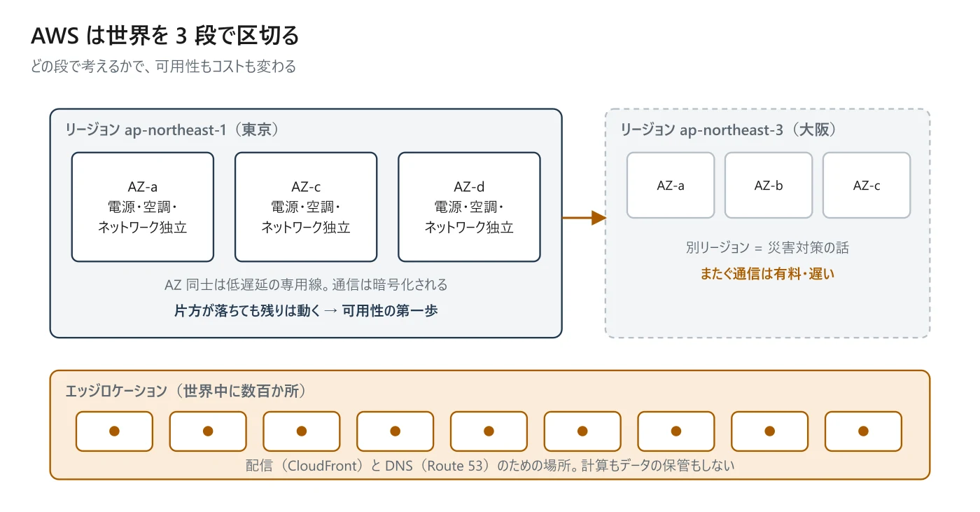Click the CloudFront and Route 53 caption
980x512 pixels.
click(490, 465)
